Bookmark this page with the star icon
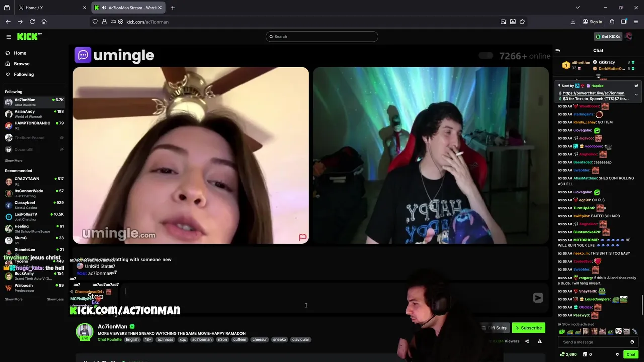Image resolution: width=644 pixels, height=362 pixels. pos(522,22)
